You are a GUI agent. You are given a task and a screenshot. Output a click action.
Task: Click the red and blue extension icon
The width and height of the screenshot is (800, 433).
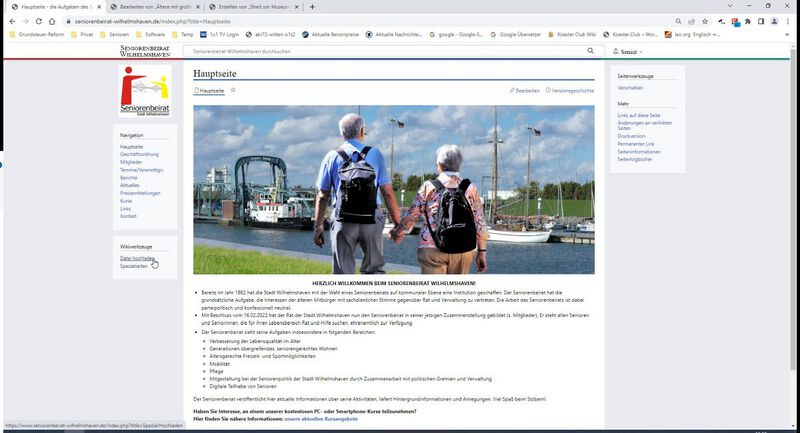pyautogui.click(x=735, y=21)
